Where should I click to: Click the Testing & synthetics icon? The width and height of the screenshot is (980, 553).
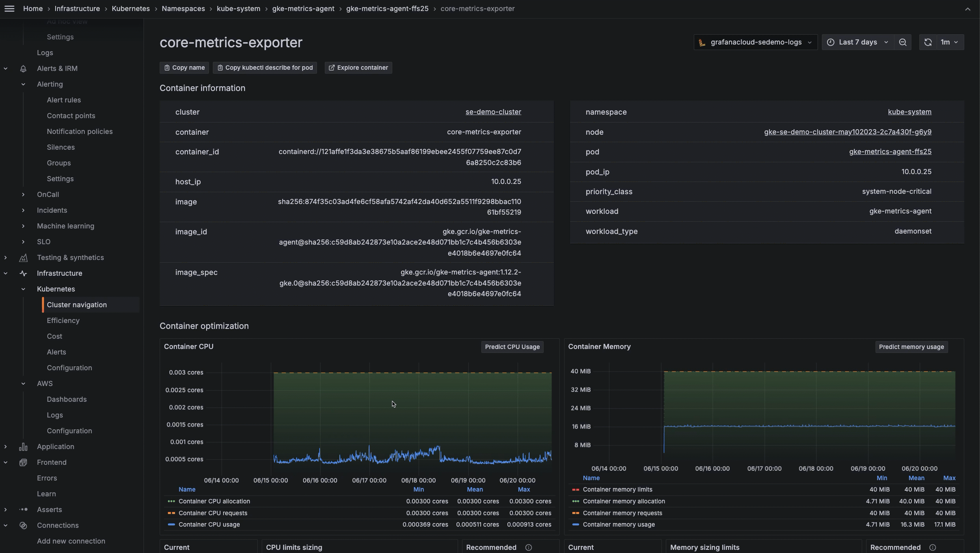(x=23, y=258)
